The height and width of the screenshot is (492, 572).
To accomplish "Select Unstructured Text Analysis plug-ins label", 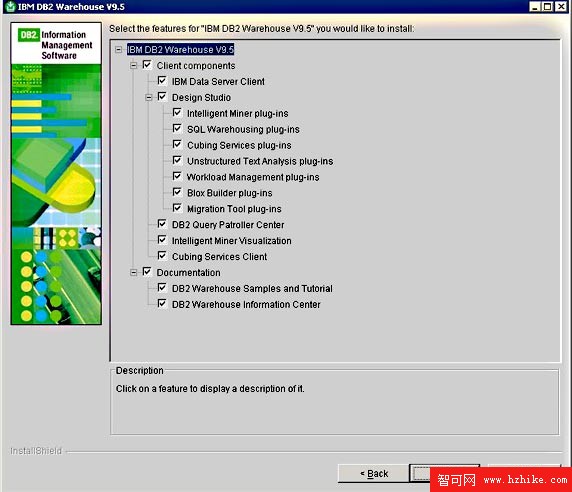I will 260,161.
